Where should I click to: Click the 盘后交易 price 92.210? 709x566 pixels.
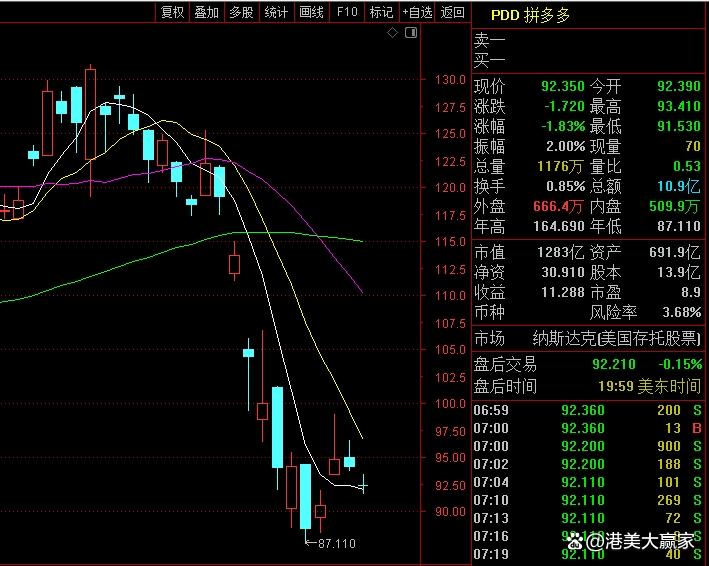pos(614,364)
